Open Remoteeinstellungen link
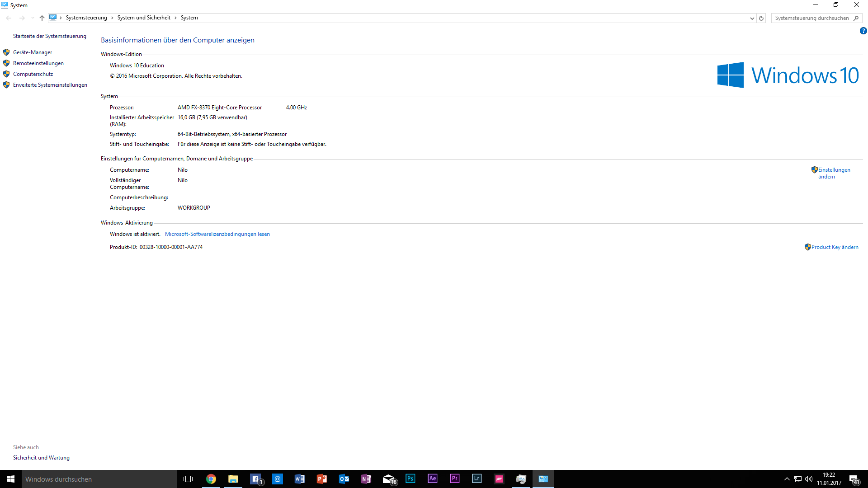 tap(38, 63)
